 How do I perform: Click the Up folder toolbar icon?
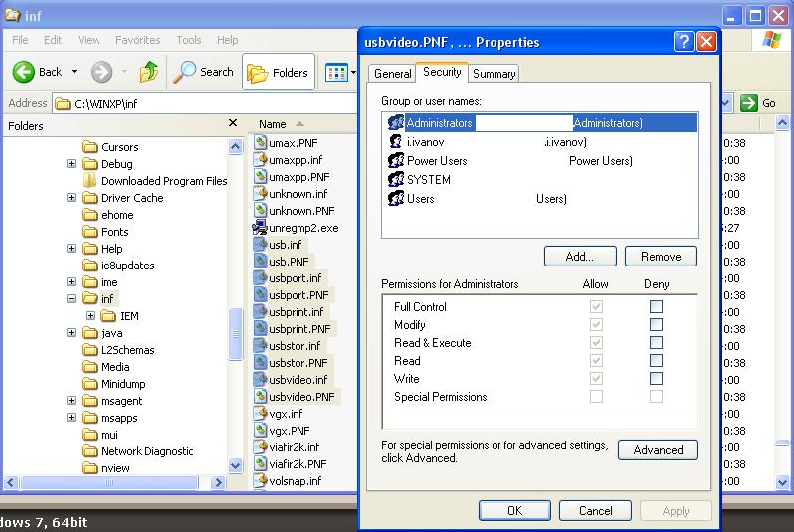(x=149, y=72)
